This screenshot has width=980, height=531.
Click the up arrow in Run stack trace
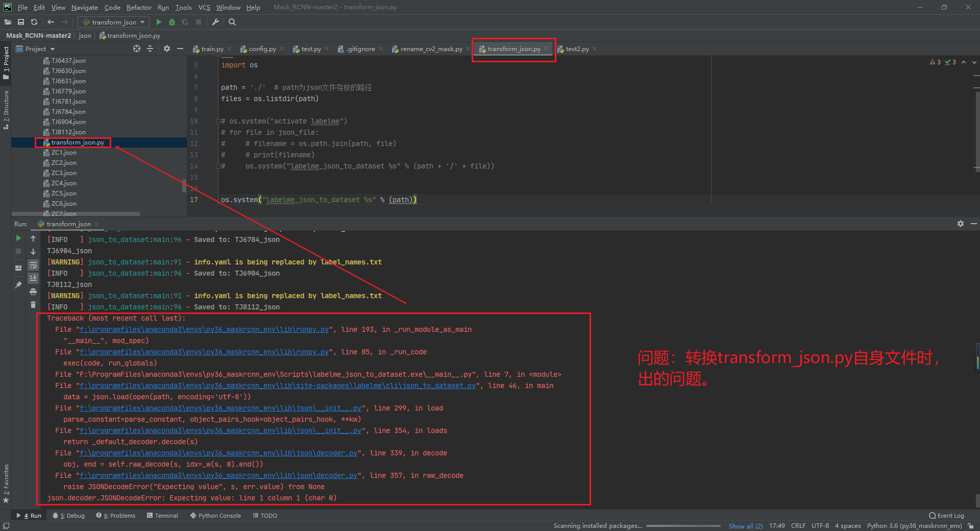[x=33, y=238]
